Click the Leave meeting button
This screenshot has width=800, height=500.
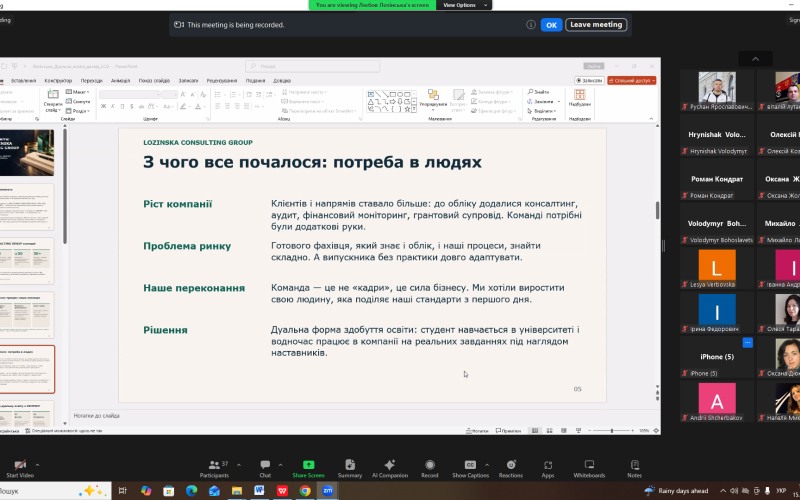click(596, 24)
